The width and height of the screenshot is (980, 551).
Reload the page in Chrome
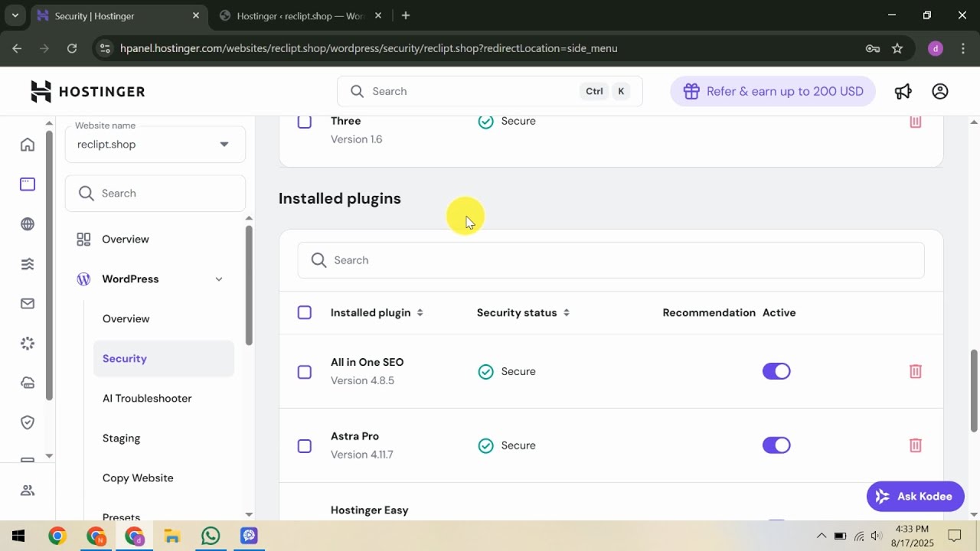tap(72, 48)
